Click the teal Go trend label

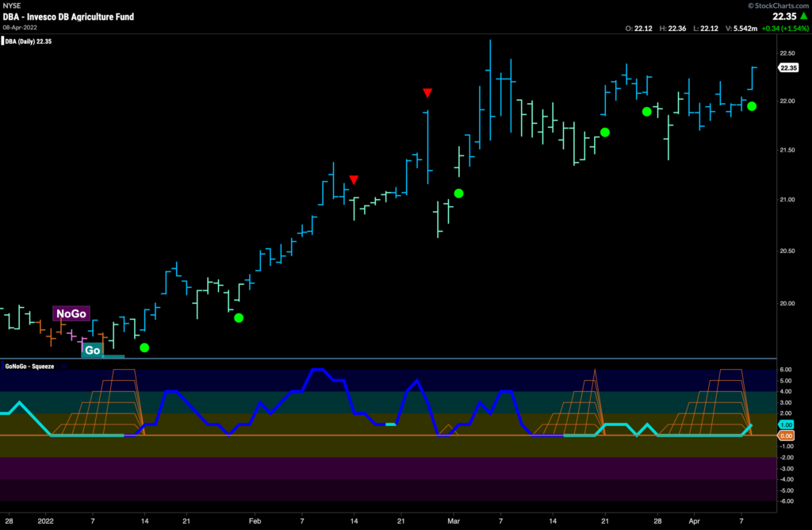[92, 350]
